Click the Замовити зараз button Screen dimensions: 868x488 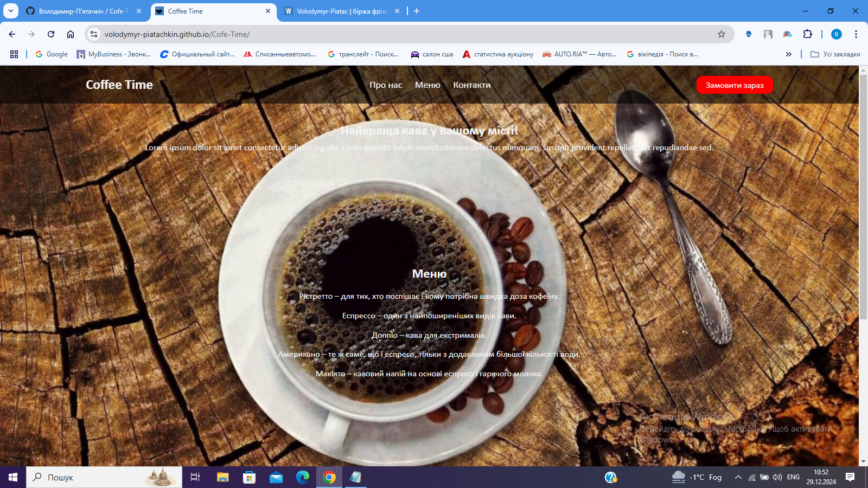click(x=735, y=85)
